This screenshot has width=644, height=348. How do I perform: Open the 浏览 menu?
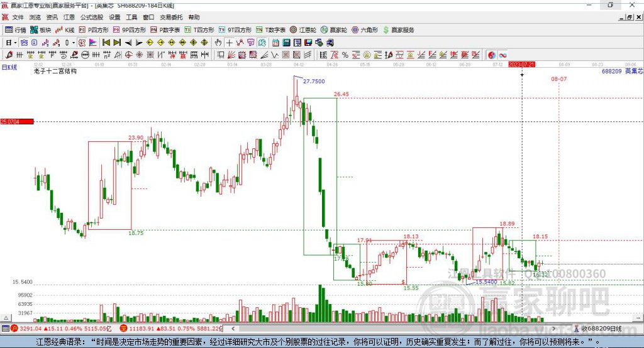tap(35, 17)
